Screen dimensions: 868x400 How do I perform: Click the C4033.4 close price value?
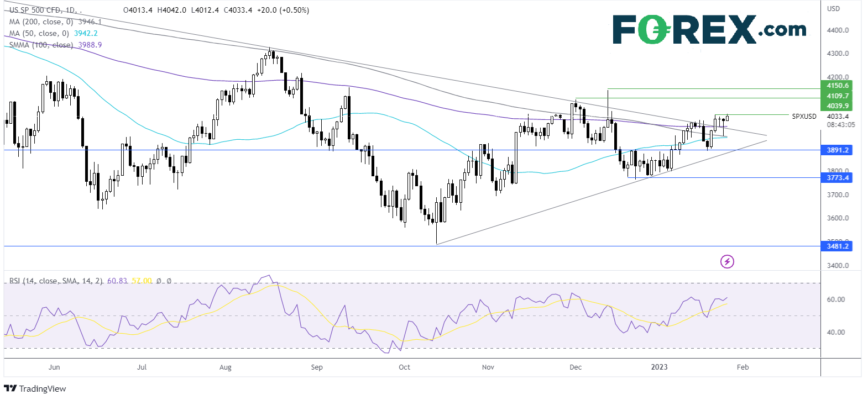point(238,10)
